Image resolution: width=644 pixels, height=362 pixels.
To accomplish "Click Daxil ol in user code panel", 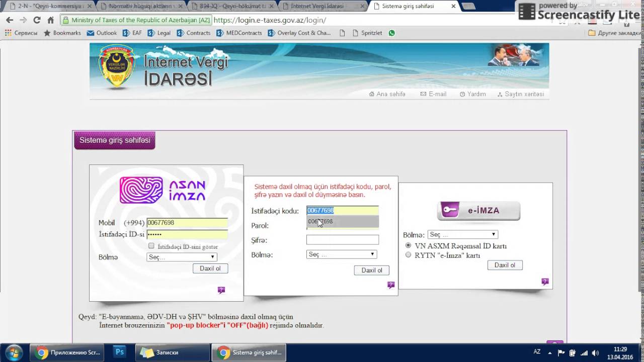I will click(372, 270).
